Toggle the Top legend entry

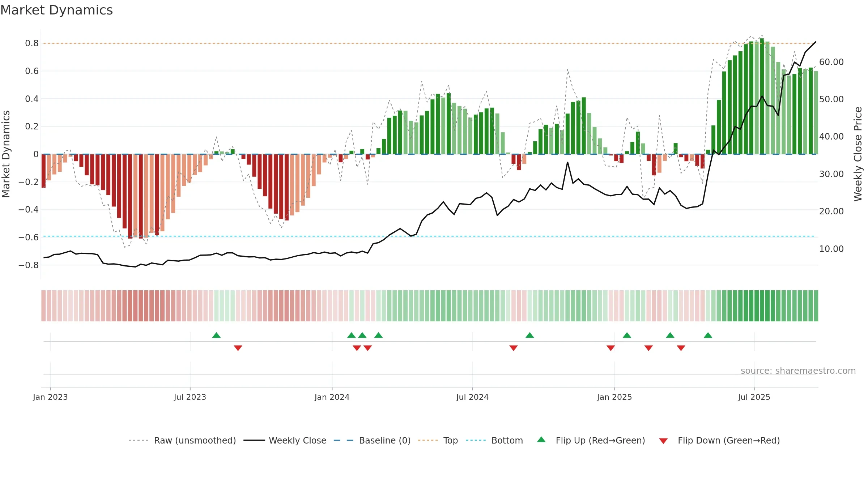coord(438,440)
